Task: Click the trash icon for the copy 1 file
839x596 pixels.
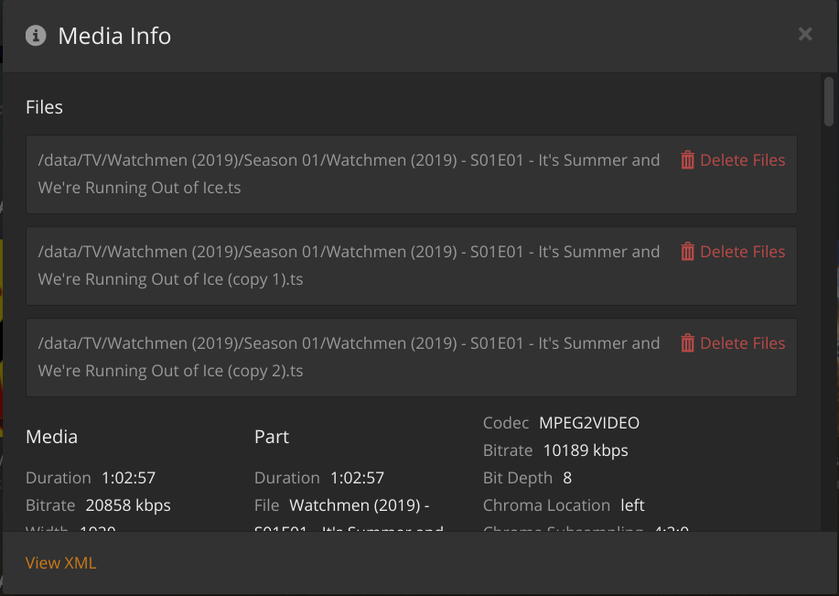Action: click(x=687, y=252)
